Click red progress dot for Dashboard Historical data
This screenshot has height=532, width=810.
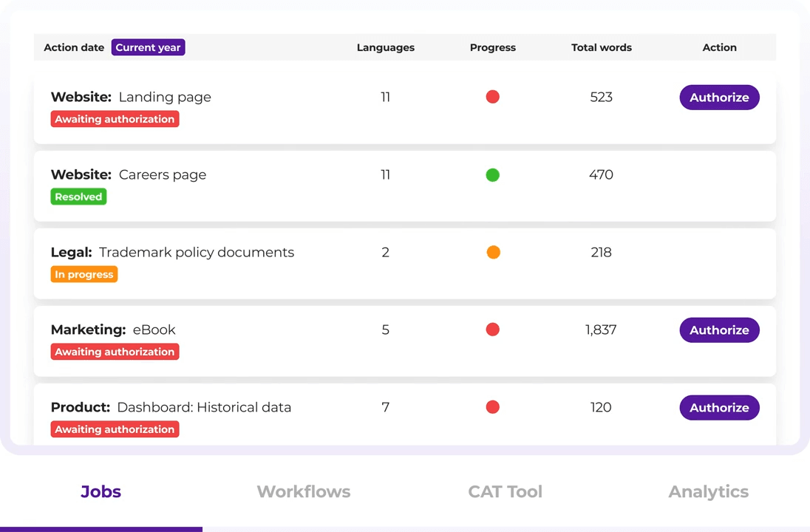[493, 407]
